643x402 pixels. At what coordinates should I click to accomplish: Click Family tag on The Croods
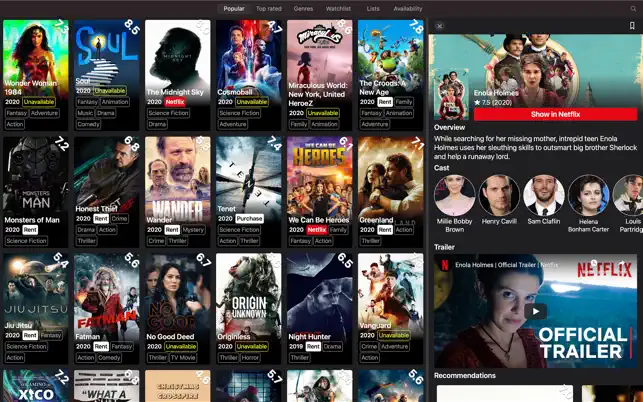(x=404, y=102)
